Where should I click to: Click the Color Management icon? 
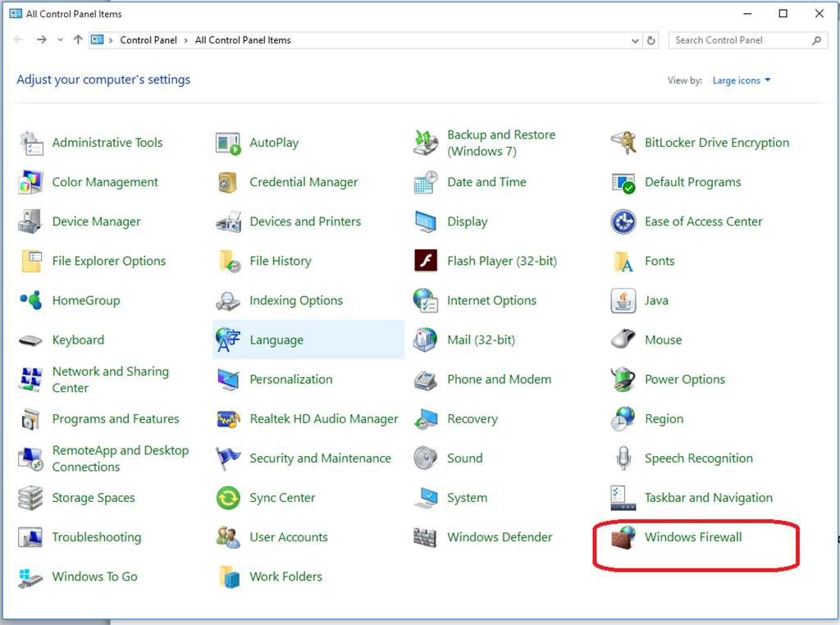point(30,183)
